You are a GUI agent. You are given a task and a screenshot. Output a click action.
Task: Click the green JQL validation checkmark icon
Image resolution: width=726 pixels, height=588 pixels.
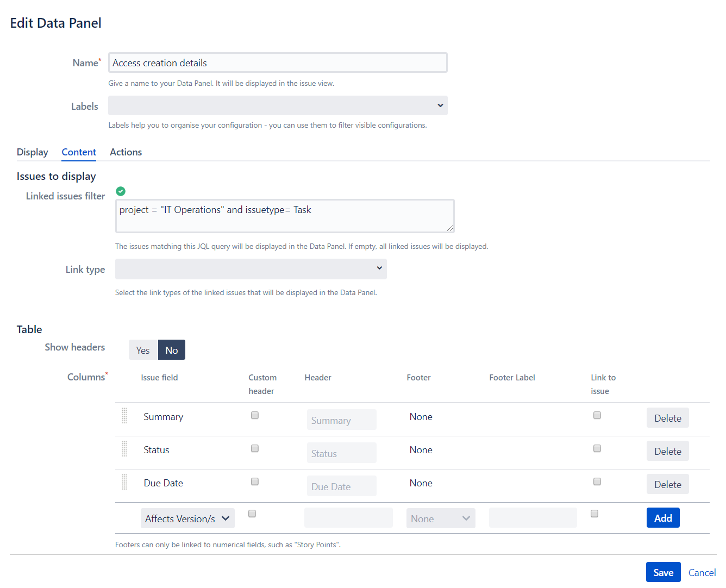121,191
